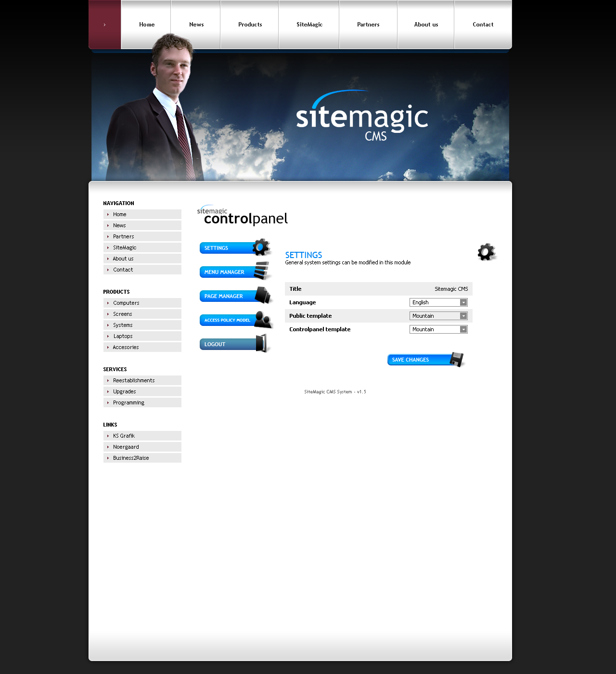Image resolution: width=616 pixels, height=674 pixels.
Task: Follow the KS Grafik link
Action: (x=142, y=436)
